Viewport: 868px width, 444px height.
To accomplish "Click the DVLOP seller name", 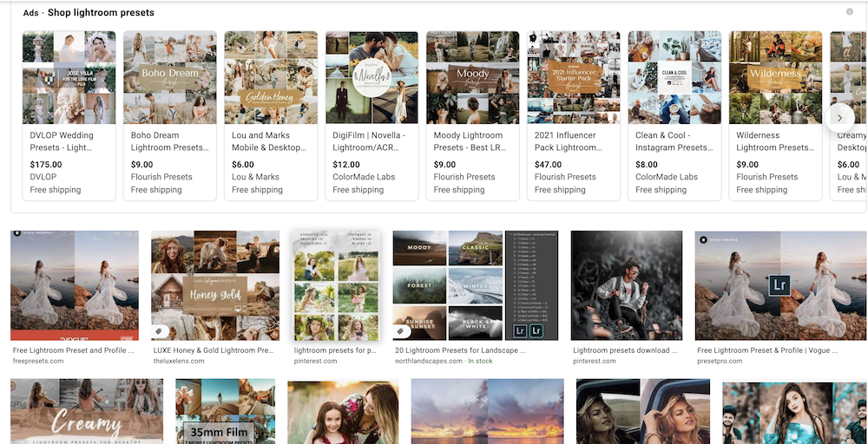I will (x=43, y=177).
